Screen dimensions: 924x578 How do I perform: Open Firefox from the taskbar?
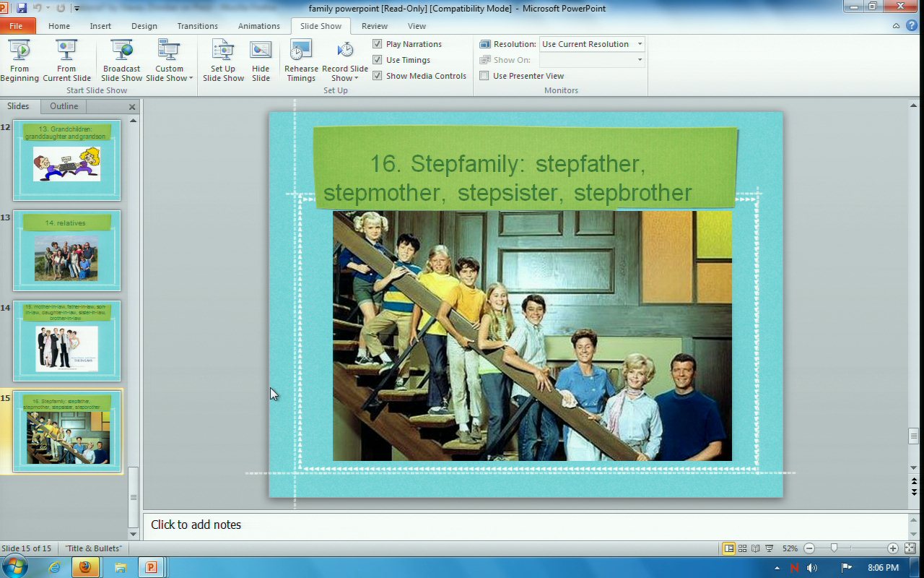click(x=85, y=567)
